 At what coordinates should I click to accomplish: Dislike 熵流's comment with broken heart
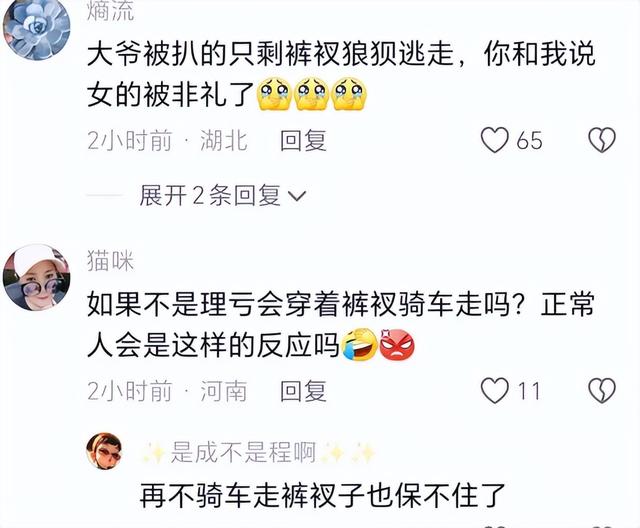click(x=602, y=140)
